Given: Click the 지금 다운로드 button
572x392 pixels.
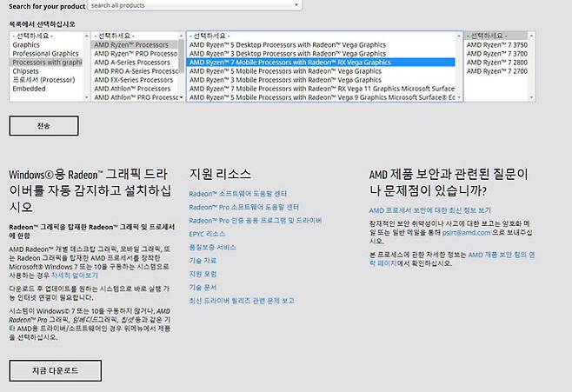Looking at the screenshot, I should [55, 370].
